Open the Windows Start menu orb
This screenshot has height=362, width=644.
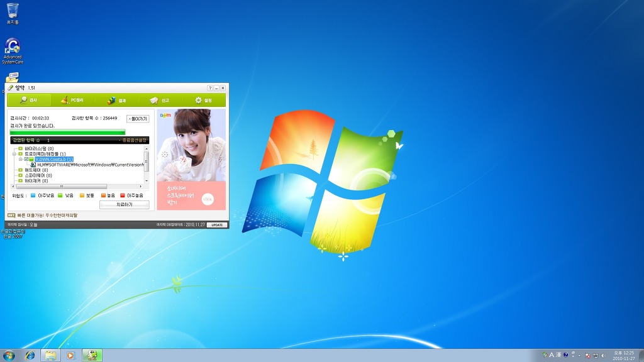[9, 355]
